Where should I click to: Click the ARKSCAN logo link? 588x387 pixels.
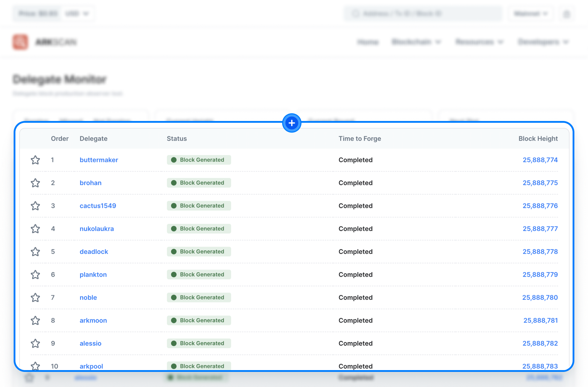[x=43, y=42]
